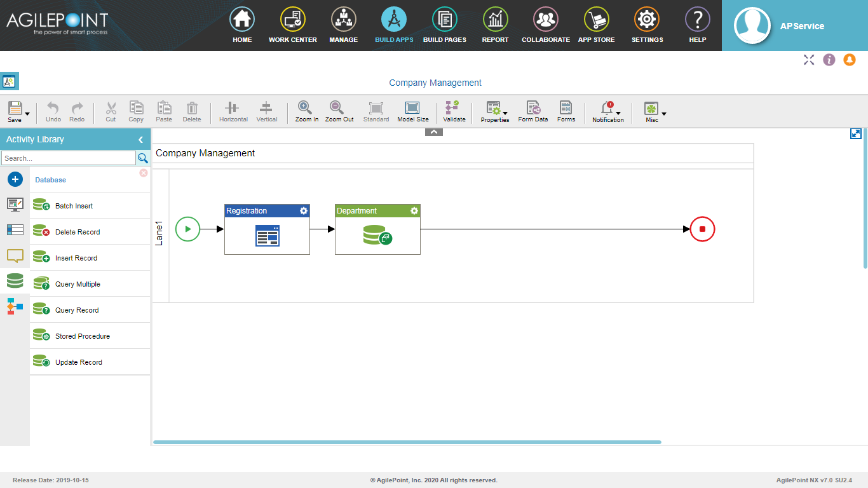Toggle full screen with the arrows icon
This screenshot has height=488, width=868.
809,60
